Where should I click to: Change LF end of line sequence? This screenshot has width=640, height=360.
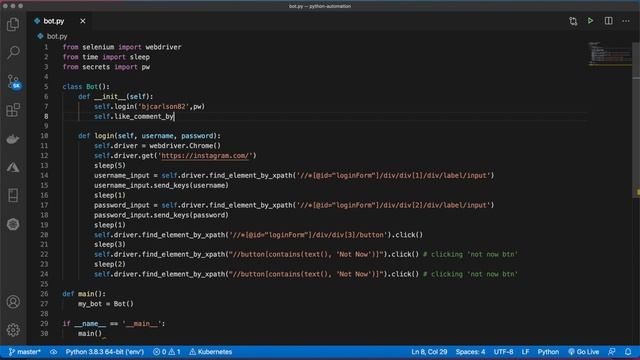click(525, 352)
